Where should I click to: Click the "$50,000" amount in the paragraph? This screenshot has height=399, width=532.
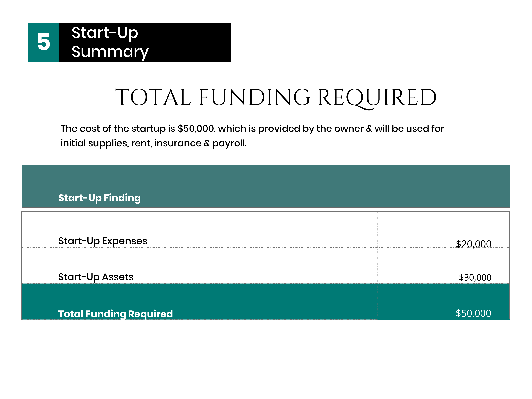pyautogui.click(x=196, y=129)
